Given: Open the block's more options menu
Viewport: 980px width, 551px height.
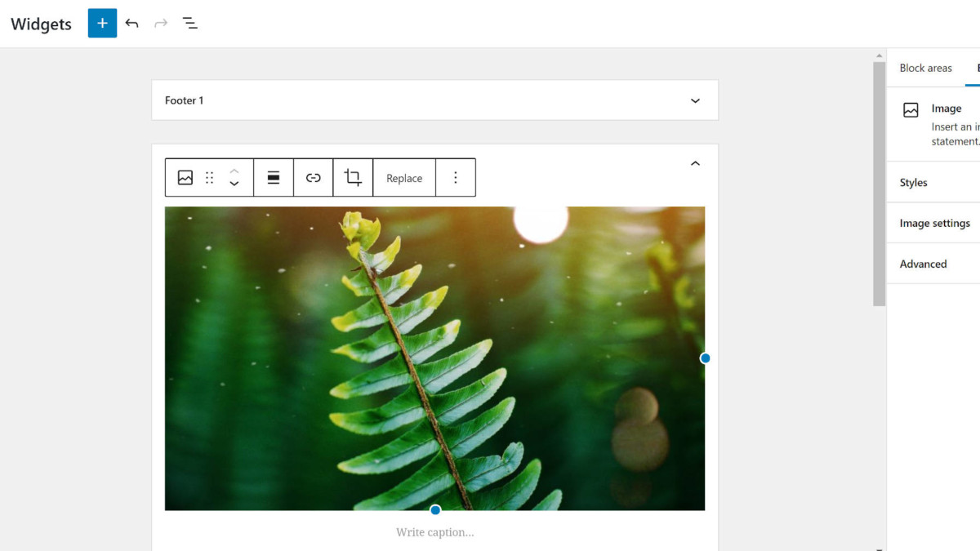Looking at the screenshot, I should [x=456, y=178].
